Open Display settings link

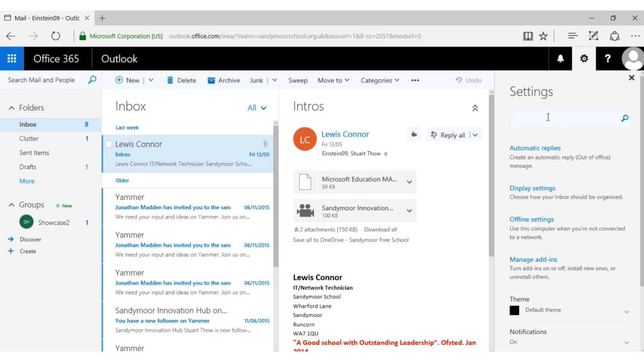click(x=532, y=188)
